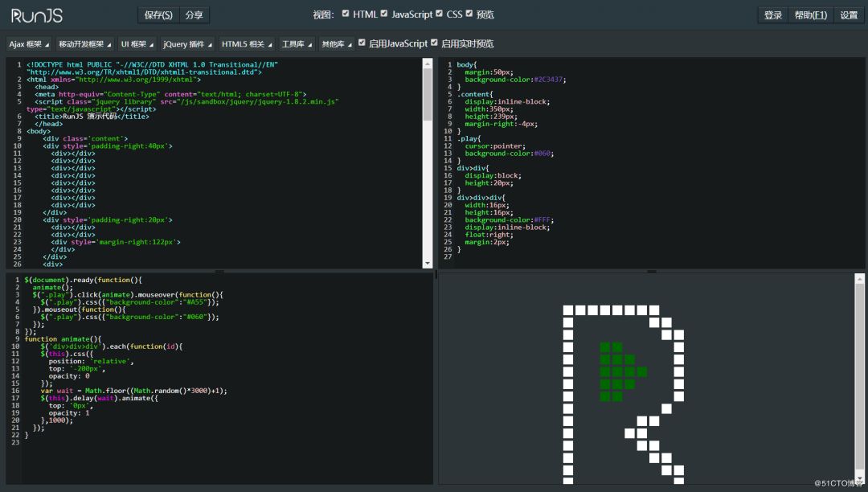
Task: Click the 分享 share button
Action: 194,15
